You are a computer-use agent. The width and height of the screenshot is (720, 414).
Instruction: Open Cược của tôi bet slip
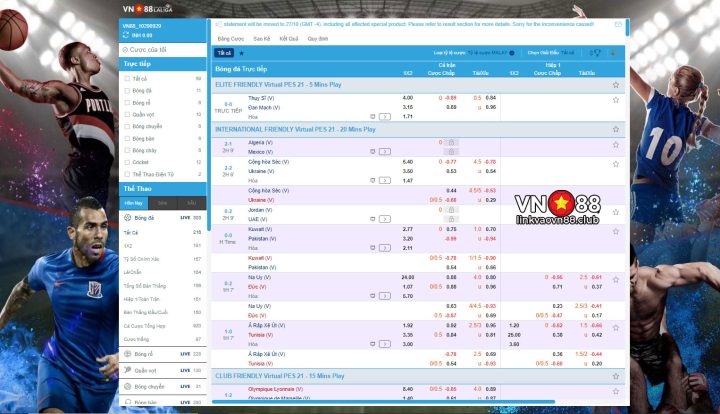point(163,50)
